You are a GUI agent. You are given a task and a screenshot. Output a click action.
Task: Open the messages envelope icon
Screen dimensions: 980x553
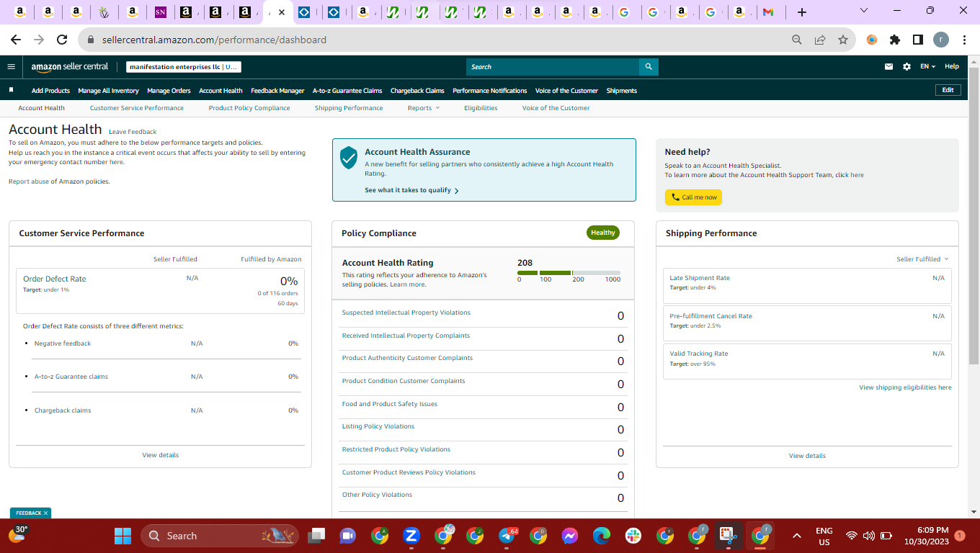pyautogui.click(x=888, y=67)
